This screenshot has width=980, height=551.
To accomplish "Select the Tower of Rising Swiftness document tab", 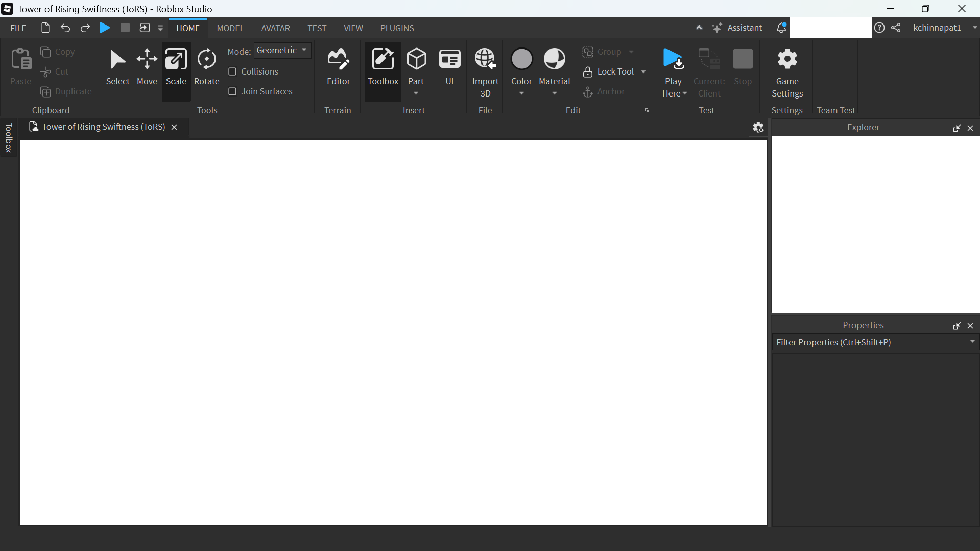I will [104, 127].
